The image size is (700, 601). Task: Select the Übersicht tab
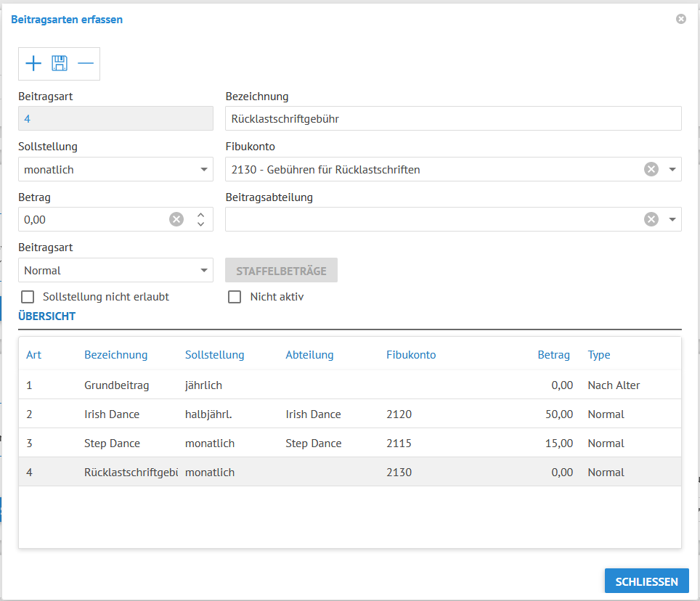[47, 316]
